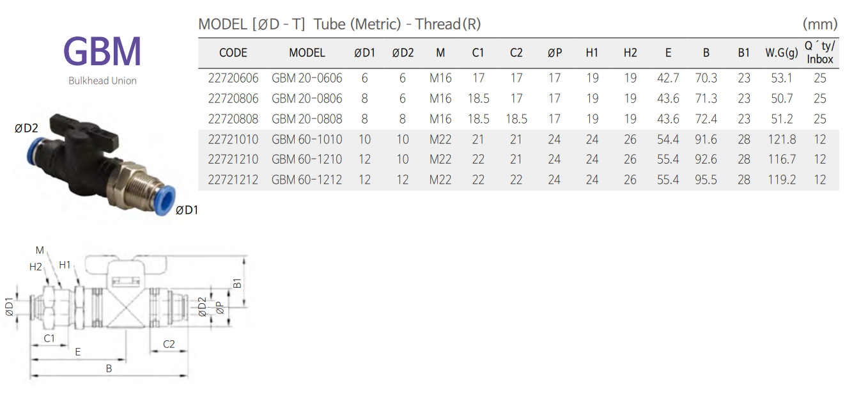Click model GBM 60-1010

[307, 139]
